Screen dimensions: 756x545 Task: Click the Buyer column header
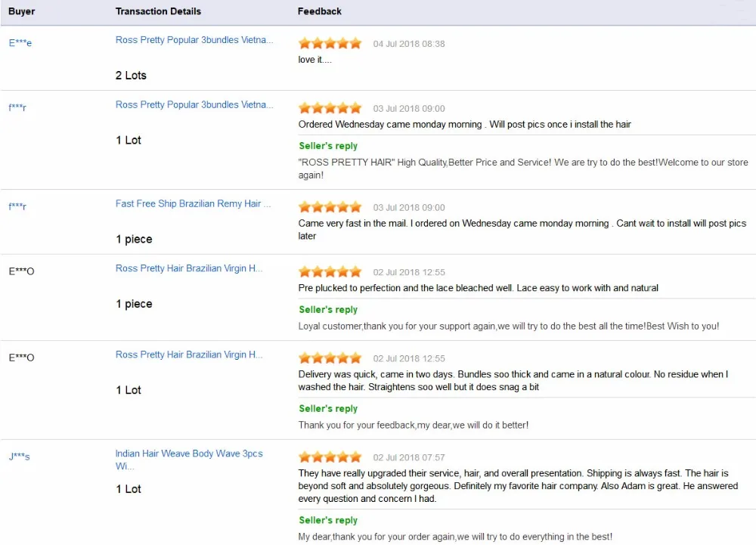click(x=22, y=11)
